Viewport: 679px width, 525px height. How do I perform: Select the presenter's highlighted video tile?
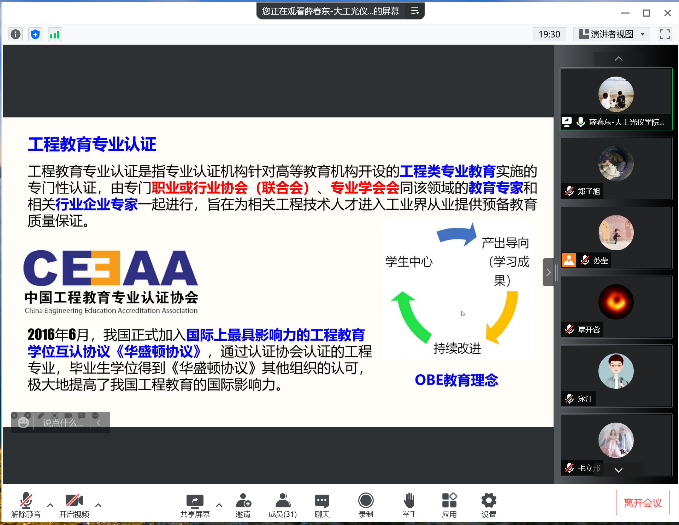(x=616, y=98)
